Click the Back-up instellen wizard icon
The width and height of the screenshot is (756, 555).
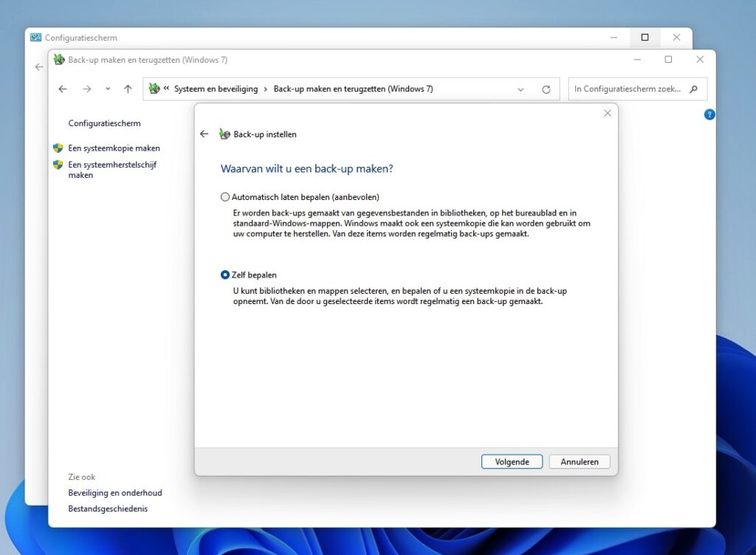[x=224, y=134]
